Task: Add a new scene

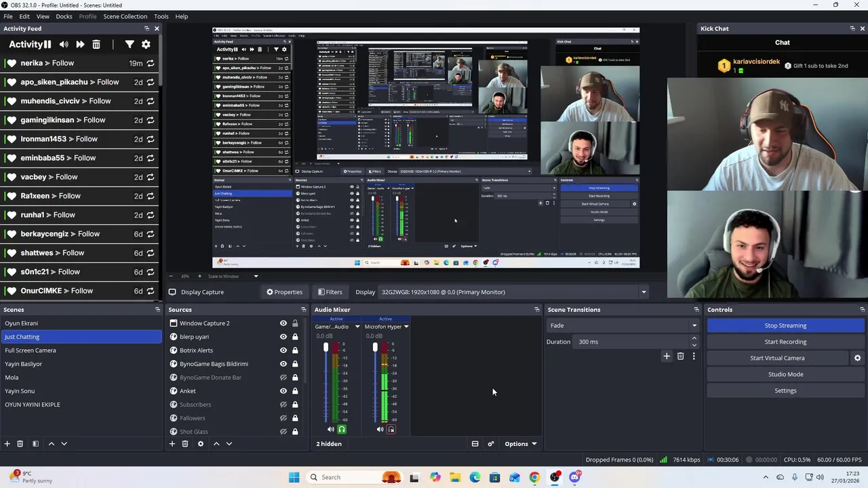Action: pos(7,444)
